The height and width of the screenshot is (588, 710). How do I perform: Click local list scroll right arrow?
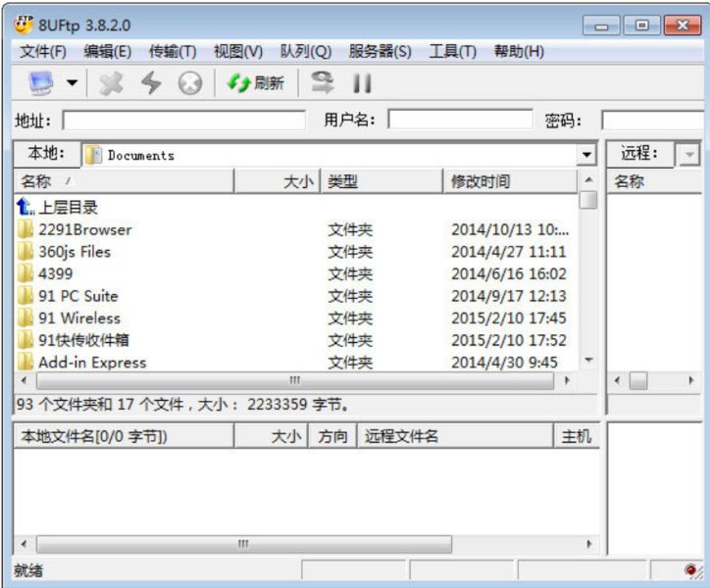pyautogui.click(x=567, y=380)
